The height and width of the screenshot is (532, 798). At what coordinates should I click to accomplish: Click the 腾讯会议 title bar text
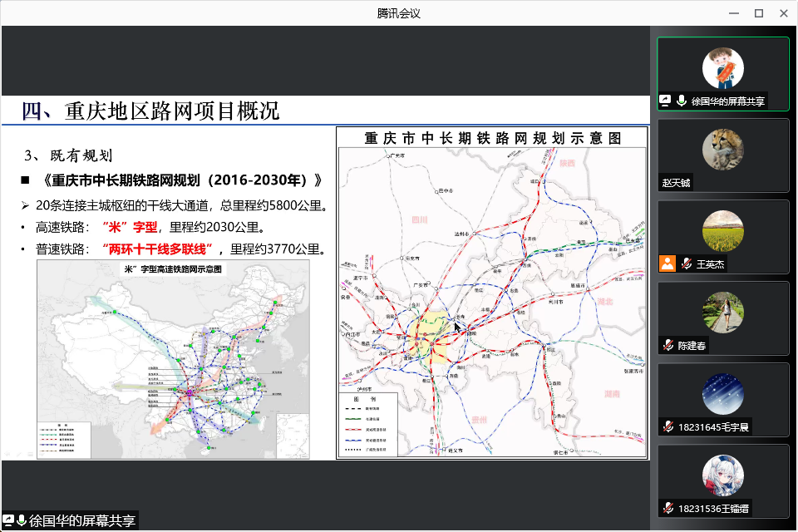click(x=399, y=12)
